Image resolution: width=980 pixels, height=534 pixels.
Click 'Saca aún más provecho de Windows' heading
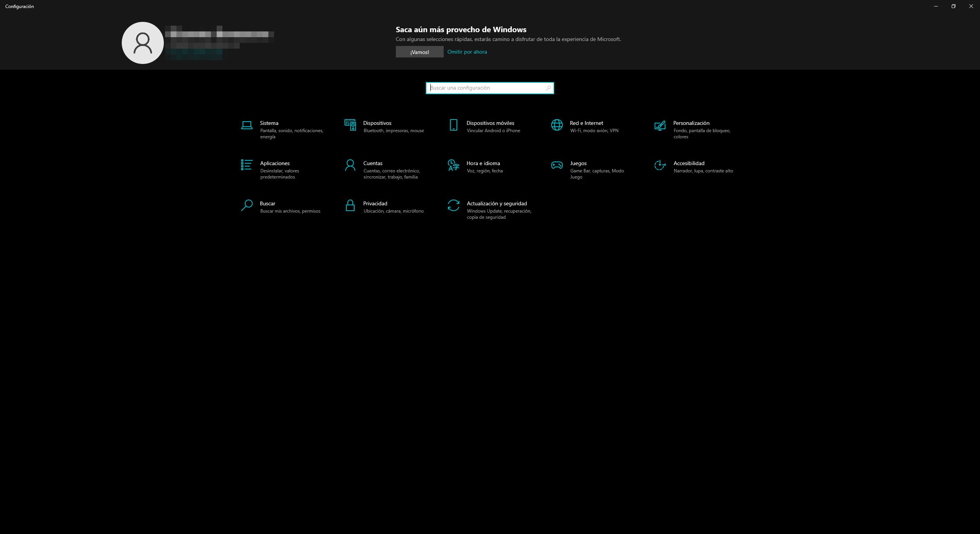point(461,30)
